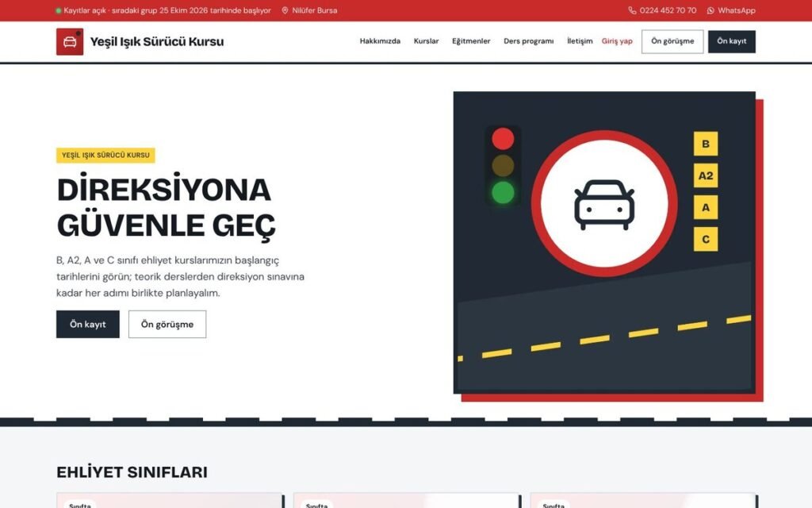Click the yellow YEŞİL IŞIK SÜRÜCÜ KURSU tag
Image resolution: width=812 pixels, height=508 pixels.
(x=105, y=155)
